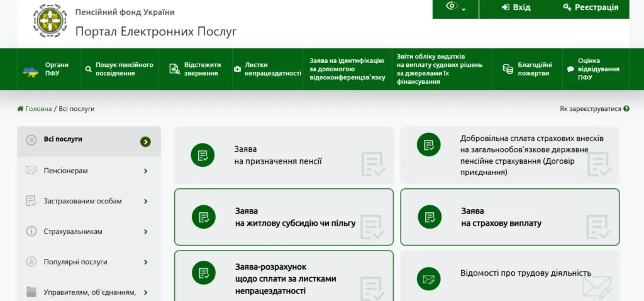Click the medical kit icon for Листки непрацездатності

(x=237, y=69)
